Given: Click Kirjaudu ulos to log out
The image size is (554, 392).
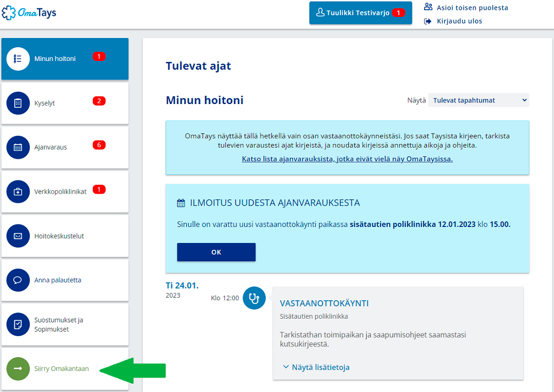Looking at the screenshot, I should tap(459, 21).
